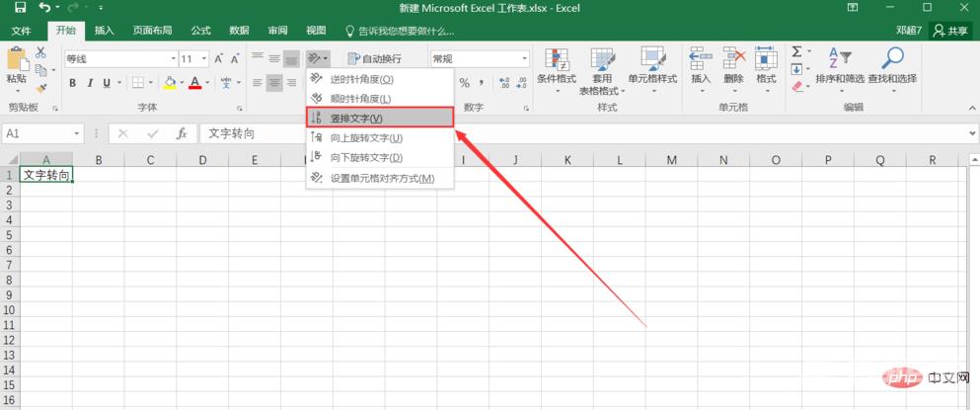Toggle Wrap Text (自动换行)
The width and height of the screenshot is (980, 410).
(x=374, y=59)
